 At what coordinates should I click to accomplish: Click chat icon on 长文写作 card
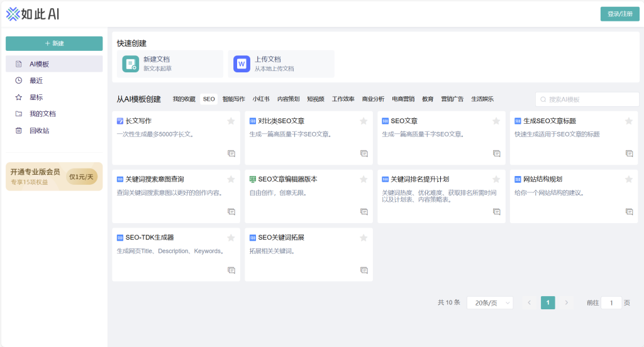231,153
